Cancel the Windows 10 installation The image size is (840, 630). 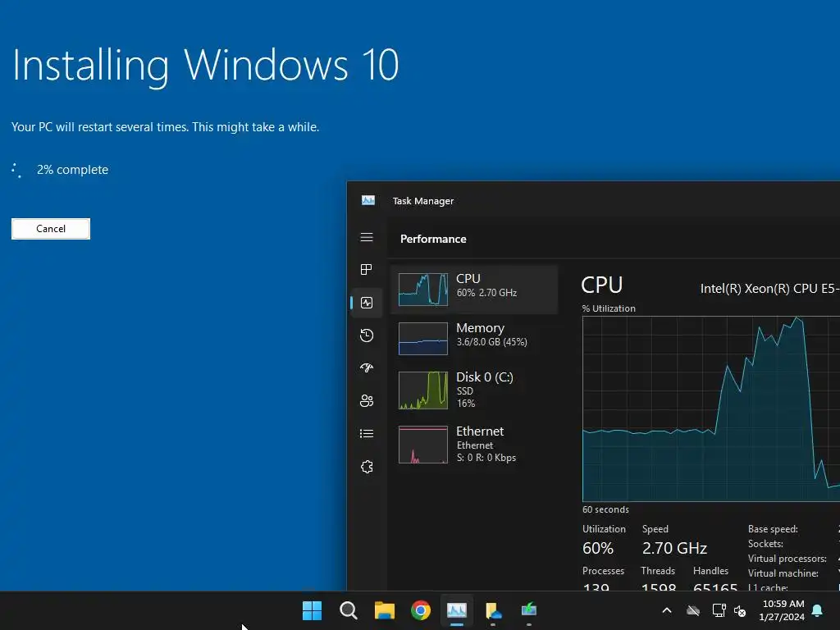click(51, 229)
